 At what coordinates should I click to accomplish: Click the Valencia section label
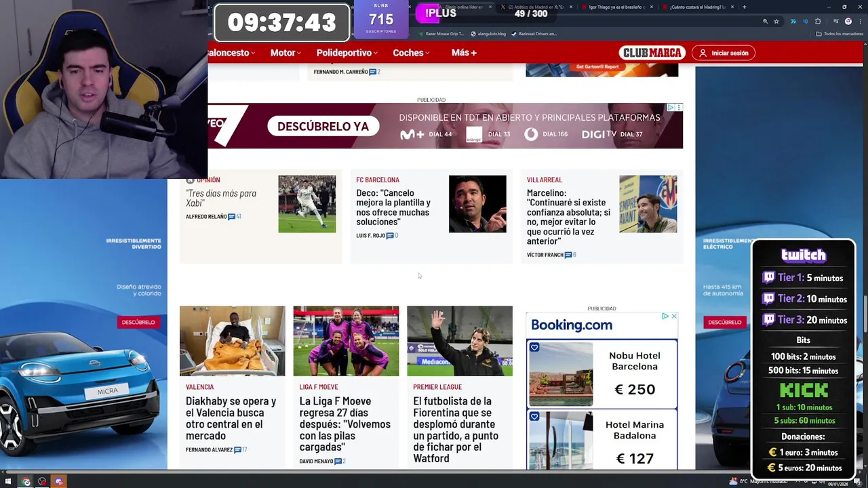click(199, 387)
